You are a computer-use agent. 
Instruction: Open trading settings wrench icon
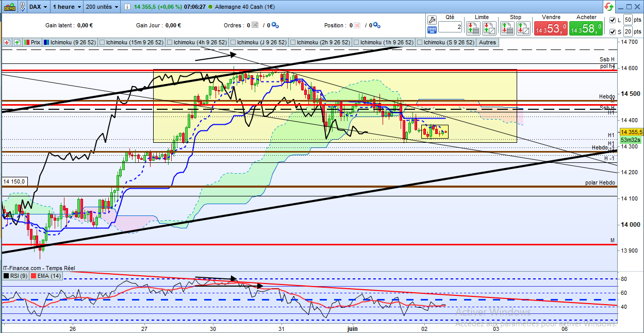point(432,19)
